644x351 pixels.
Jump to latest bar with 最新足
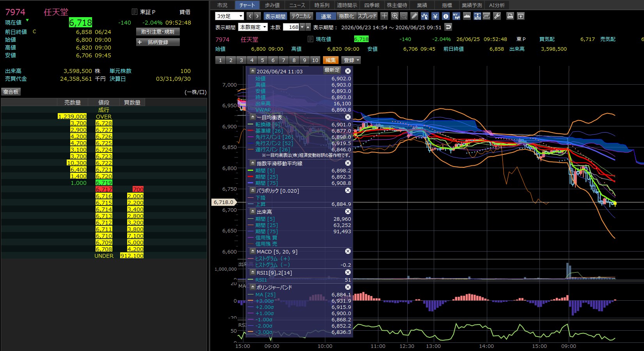click(332, 70)
